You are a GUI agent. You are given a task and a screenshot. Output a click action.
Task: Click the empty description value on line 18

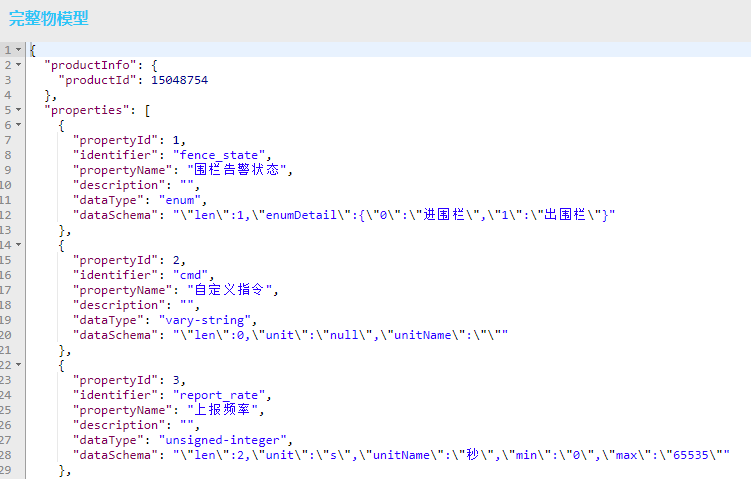[x=187, y=305]
